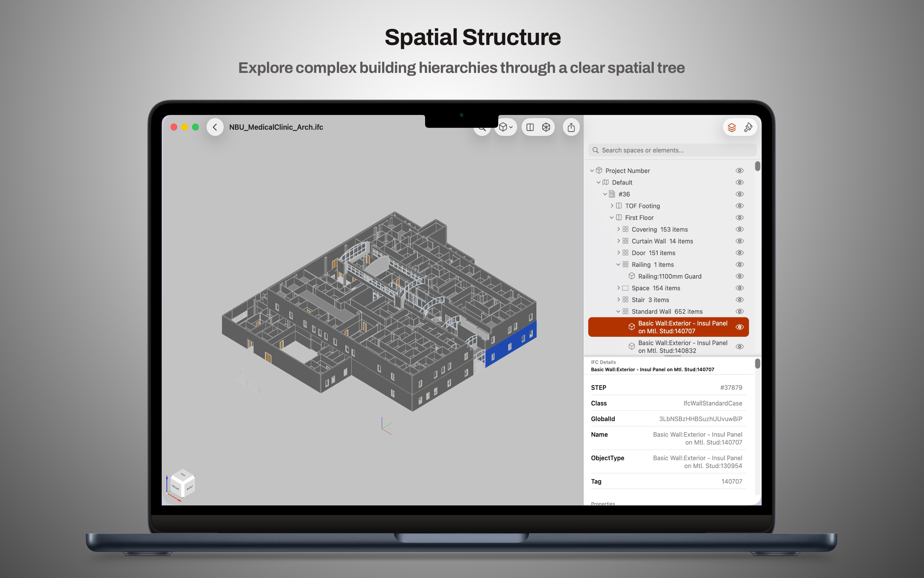
Task: Expand the Stair 3 items group
Action: 618,300
